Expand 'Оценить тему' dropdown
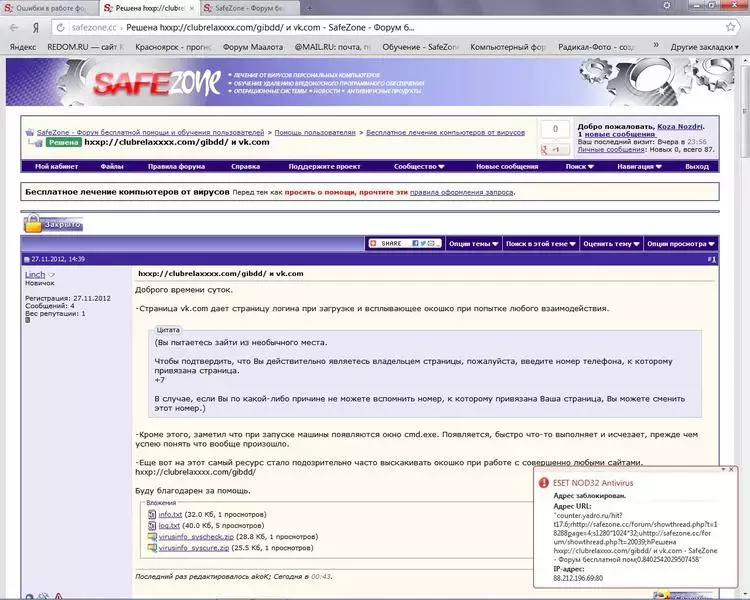Image resolution: width=750 pixels, height=600 pixels. click(611, 244)
